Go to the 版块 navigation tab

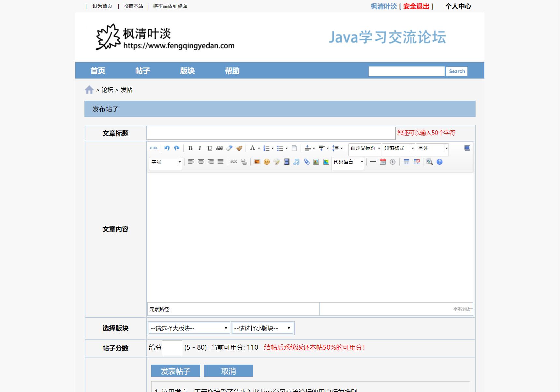click(187, 71)
